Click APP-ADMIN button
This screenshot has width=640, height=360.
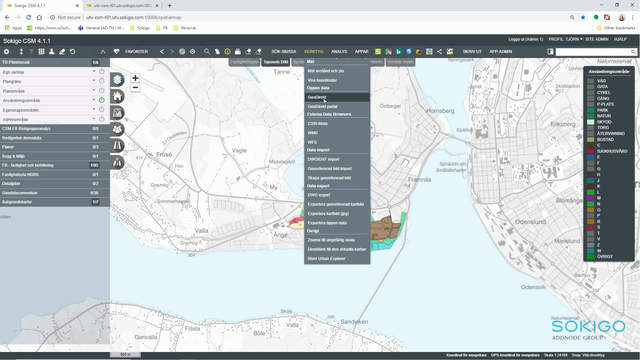500,52
